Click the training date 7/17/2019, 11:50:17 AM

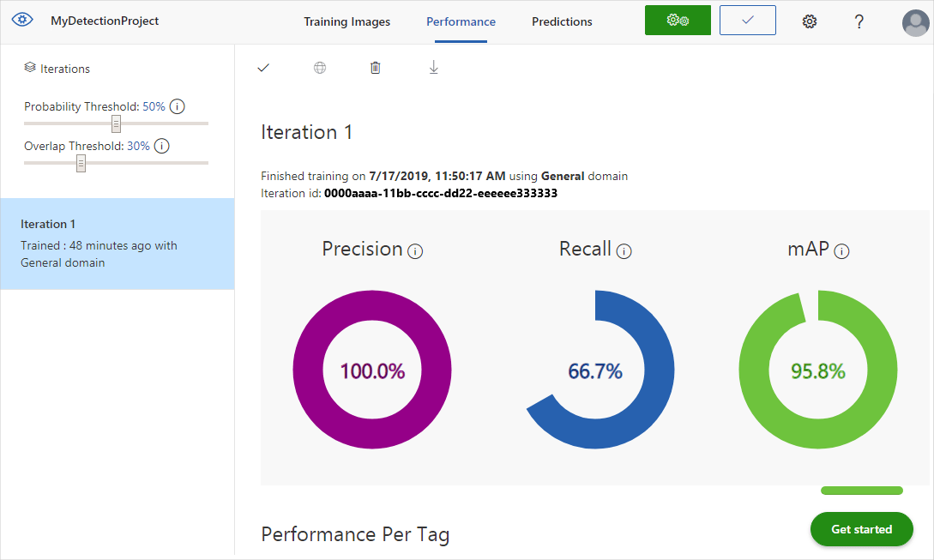tap(437, 176)
